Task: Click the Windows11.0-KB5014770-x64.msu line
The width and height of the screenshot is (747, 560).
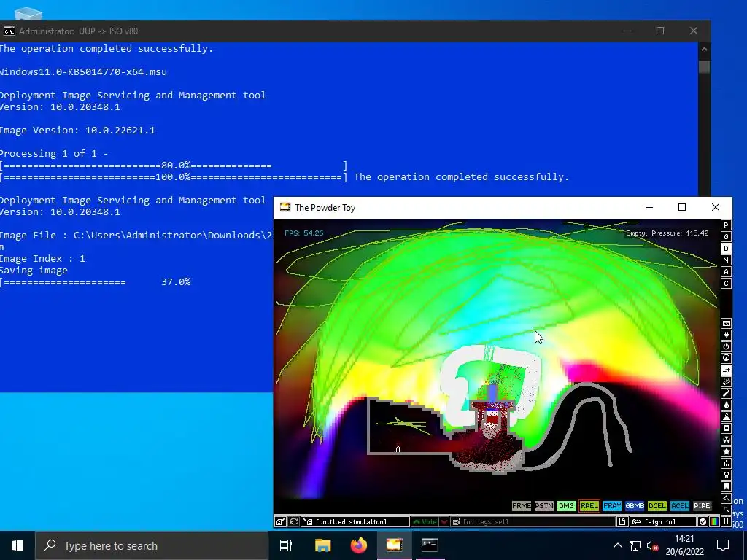Action: coord(83,72)
